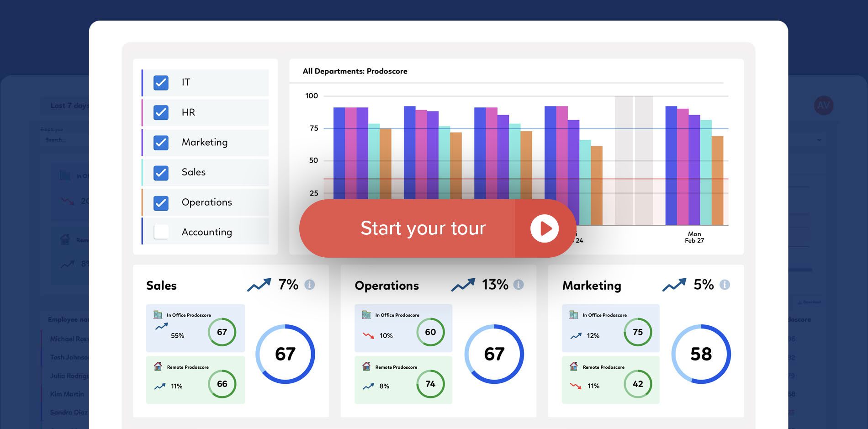Click the large Operations Prodoscore gauge
This screenshot has width=868, height=429.
pyautogui.click(x=494, y=354)
